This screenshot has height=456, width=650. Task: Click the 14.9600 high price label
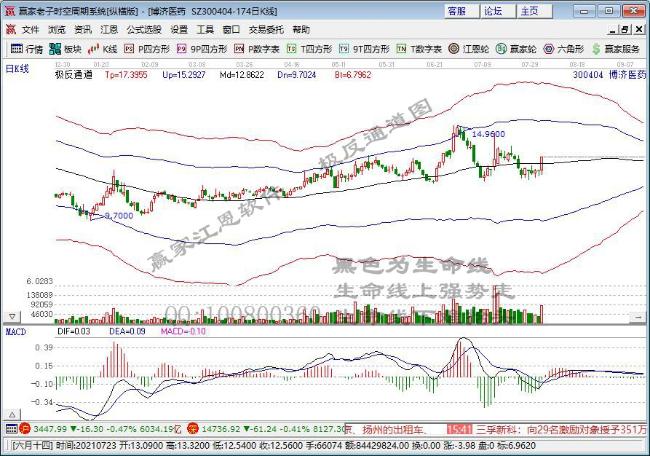(488, 134)
